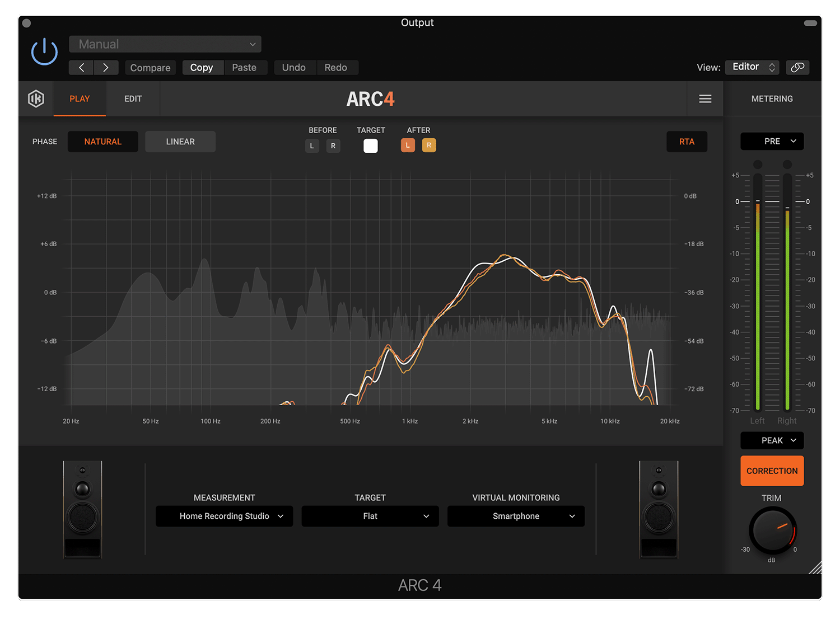Click the Paste button
840x620 pixels.
(x=244, y=68)
